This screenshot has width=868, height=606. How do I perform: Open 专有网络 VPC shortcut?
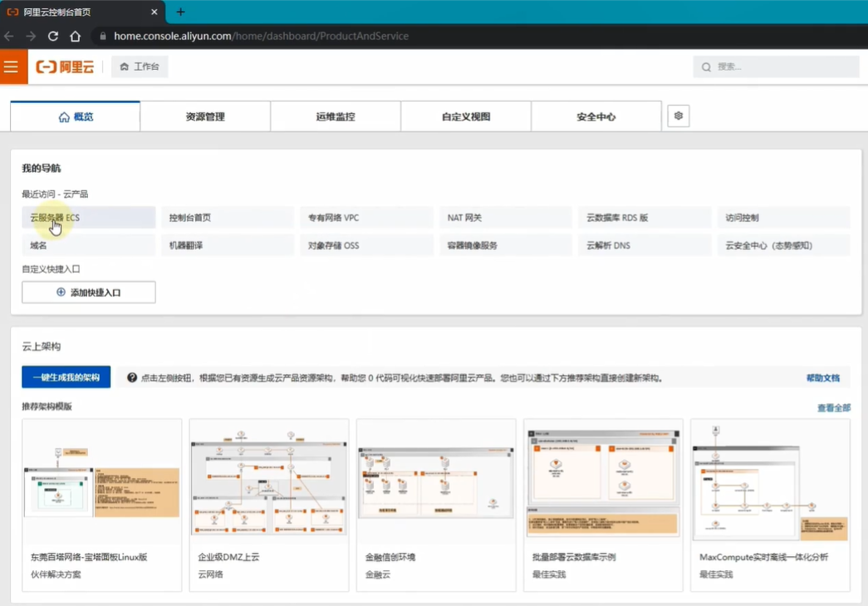point(366,218)
